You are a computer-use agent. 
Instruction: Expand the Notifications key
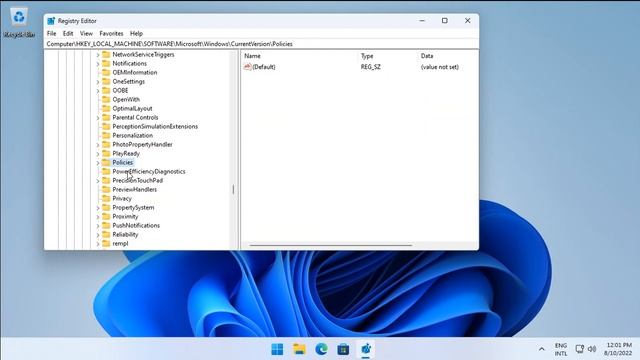click(x=98, y=64)
